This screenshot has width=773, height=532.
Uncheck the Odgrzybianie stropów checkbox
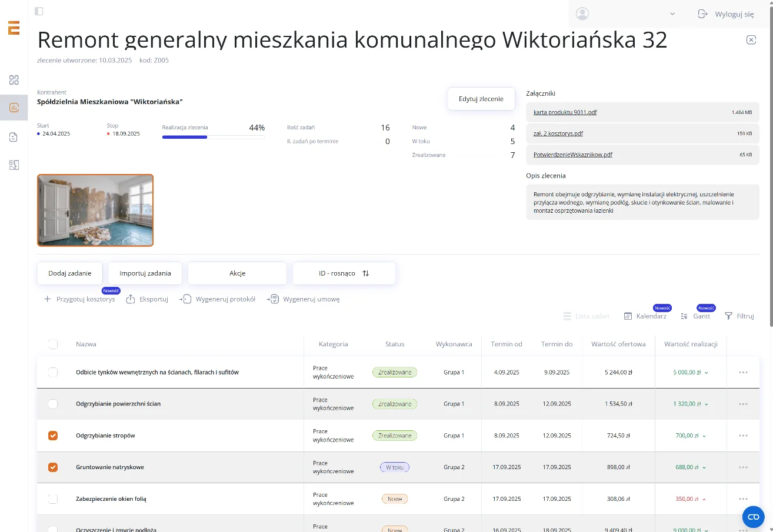pos(53,436)
